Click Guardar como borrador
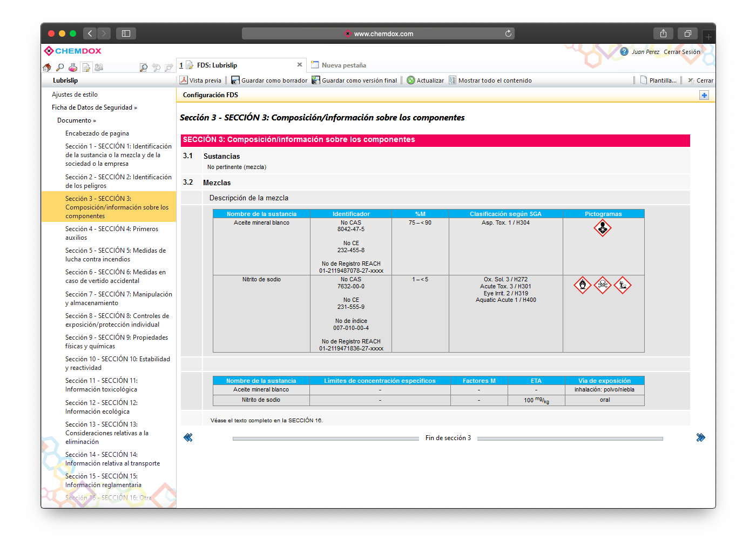This screenshot has width=756, height=540. coord(269,80)
